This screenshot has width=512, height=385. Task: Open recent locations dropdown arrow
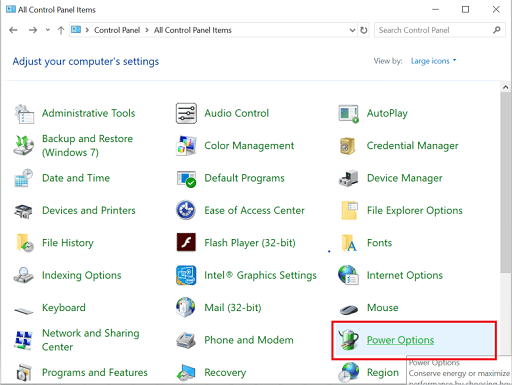(x=48, y=30)
